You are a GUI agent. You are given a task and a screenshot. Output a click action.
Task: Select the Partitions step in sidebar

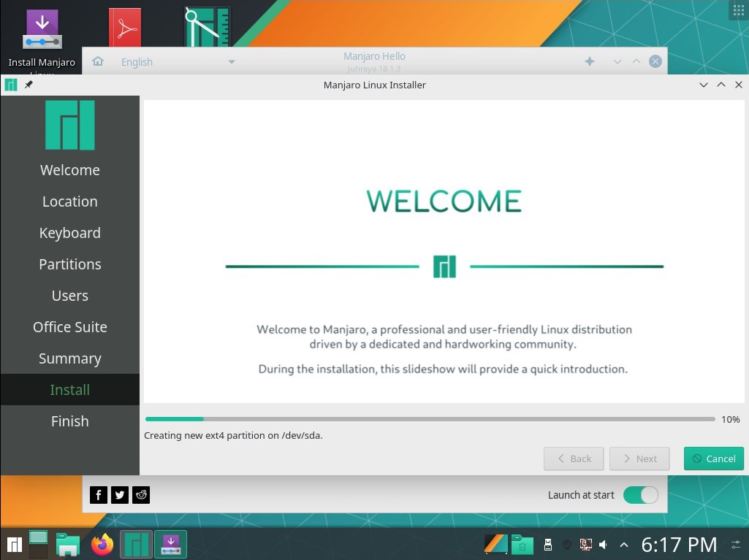(x=69, y=264)
